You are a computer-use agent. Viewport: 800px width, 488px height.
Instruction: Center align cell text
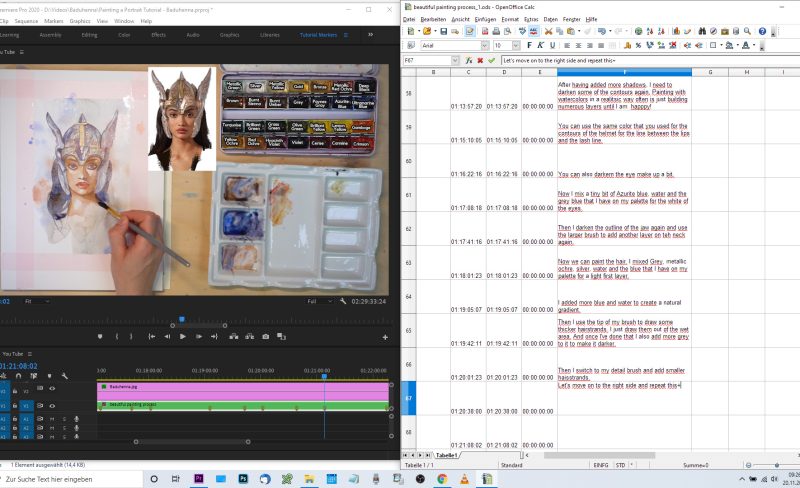point(578,45)
